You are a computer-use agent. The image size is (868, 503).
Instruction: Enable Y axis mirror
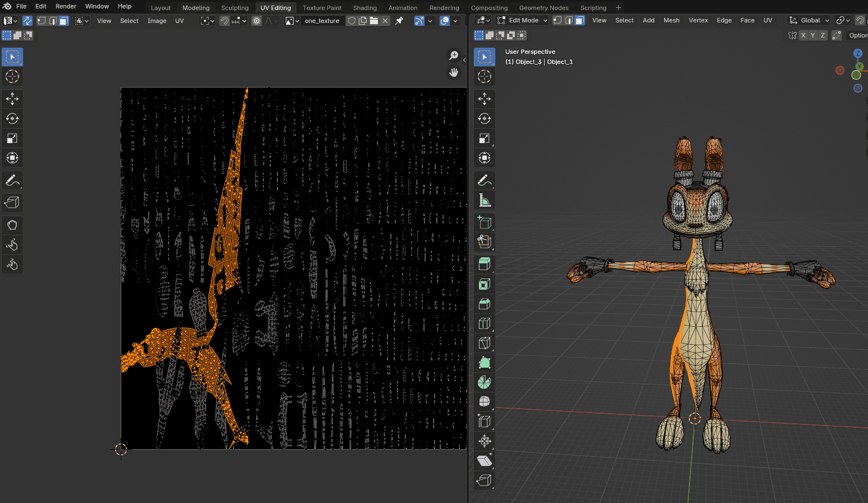[x=813, y=35]
